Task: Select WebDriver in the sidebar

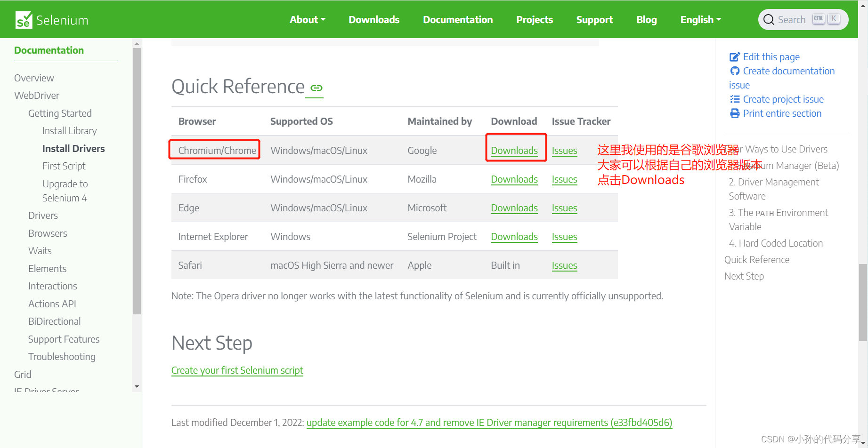Action: (x=37, y=96)
